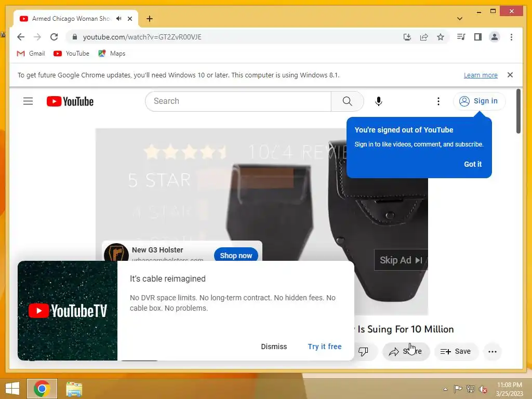
Task: Expand tab search chevron in title bar
Action: (x=460, y=19)
